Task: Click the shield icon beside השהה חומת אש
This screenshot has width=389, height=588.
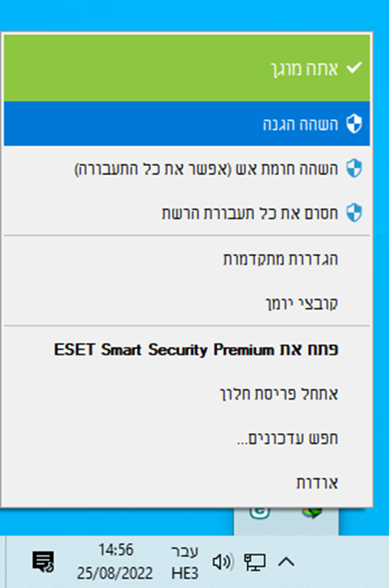Action: pyautogui.click(x=354, y=169)
